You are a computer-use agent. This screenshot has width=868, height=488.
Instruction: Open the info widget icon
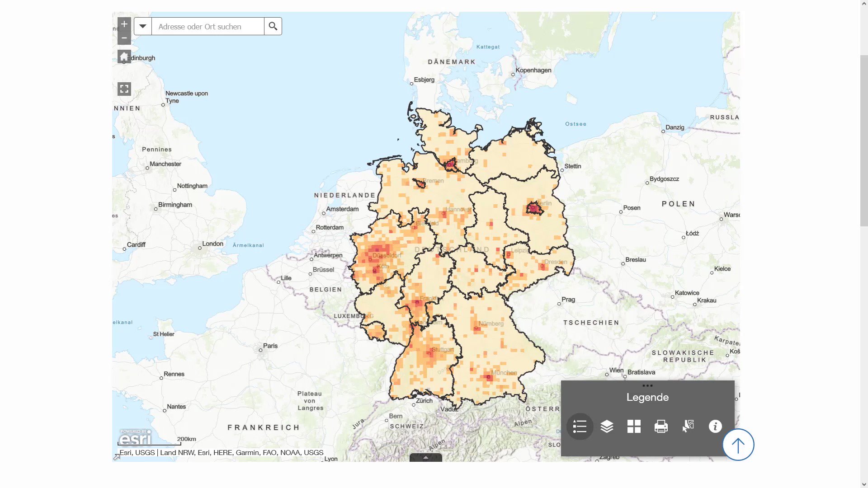pos(715,426)
